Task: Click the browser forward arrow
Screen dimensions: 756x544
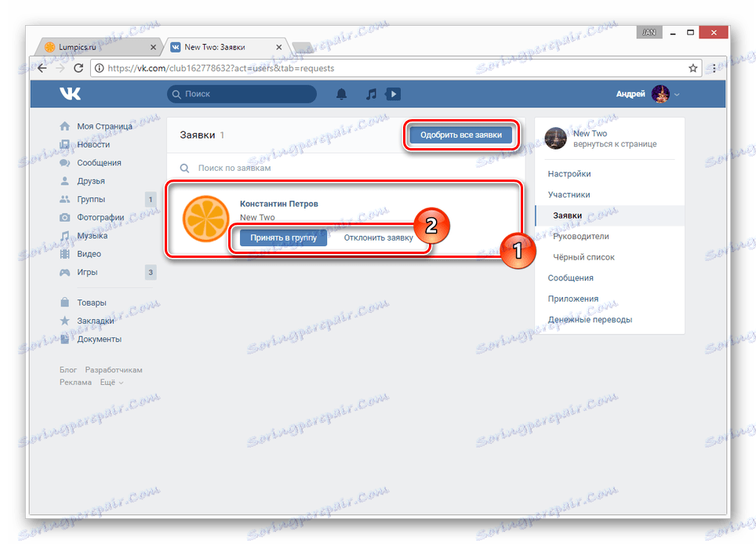Action: point(60,68)
